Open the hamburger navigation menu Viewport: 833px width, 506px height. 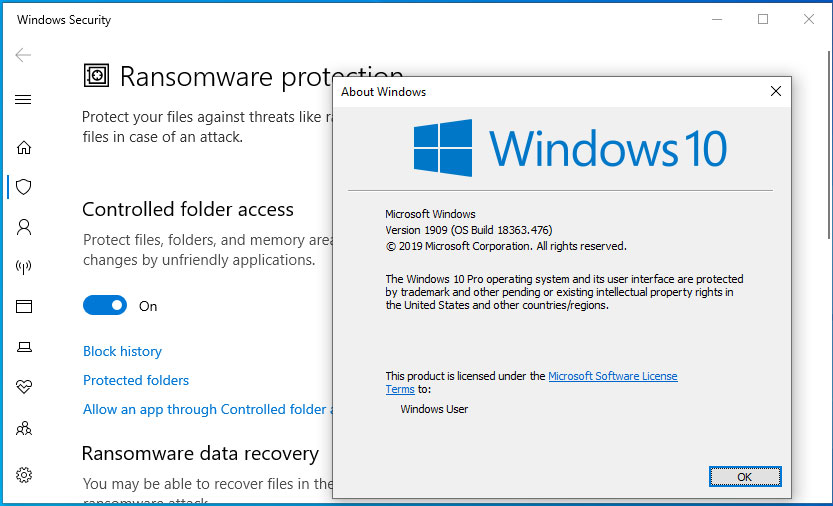[23, 99]
